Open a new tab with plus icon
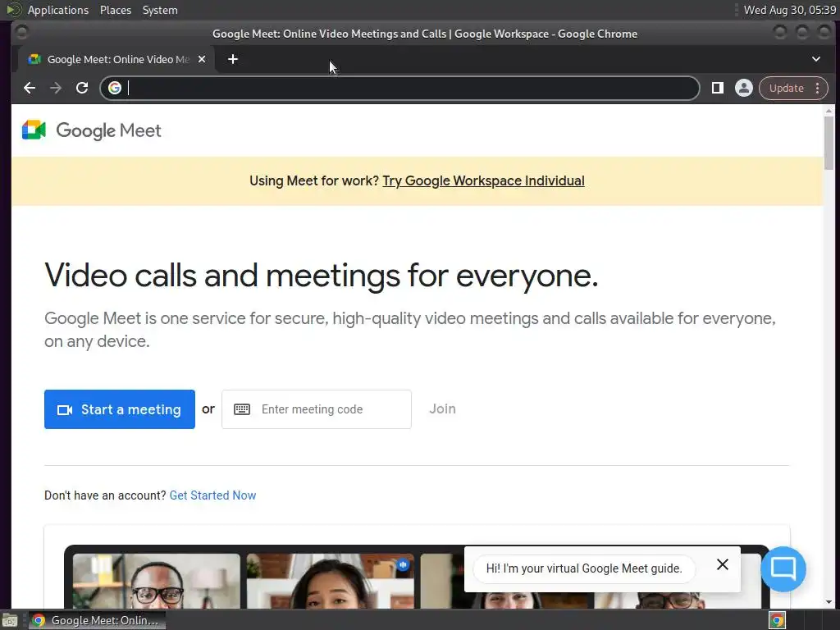 [x=232, y=59]
